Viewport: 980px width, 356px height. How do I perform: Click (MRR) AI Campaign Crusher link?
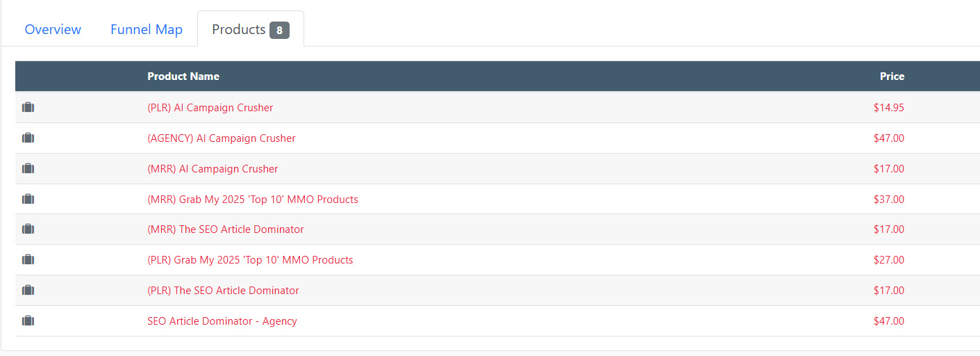(213, 169)
